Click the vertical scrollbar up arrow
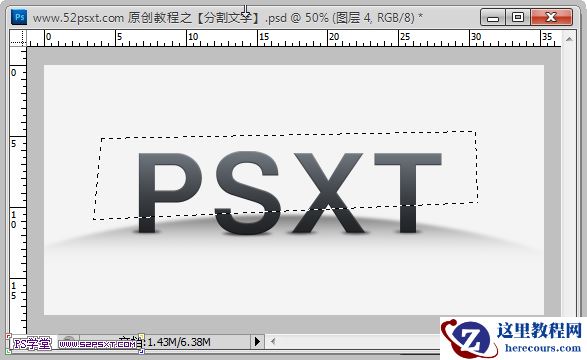Image resolution: width=587 pixels, height=360 pixels. point(569,39)
